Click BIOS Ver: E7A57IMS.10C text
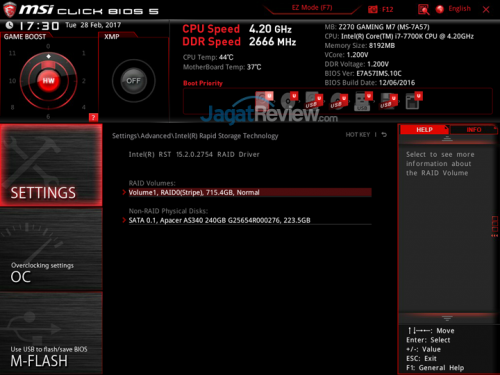The image size is (500, 375). (363, 73)
